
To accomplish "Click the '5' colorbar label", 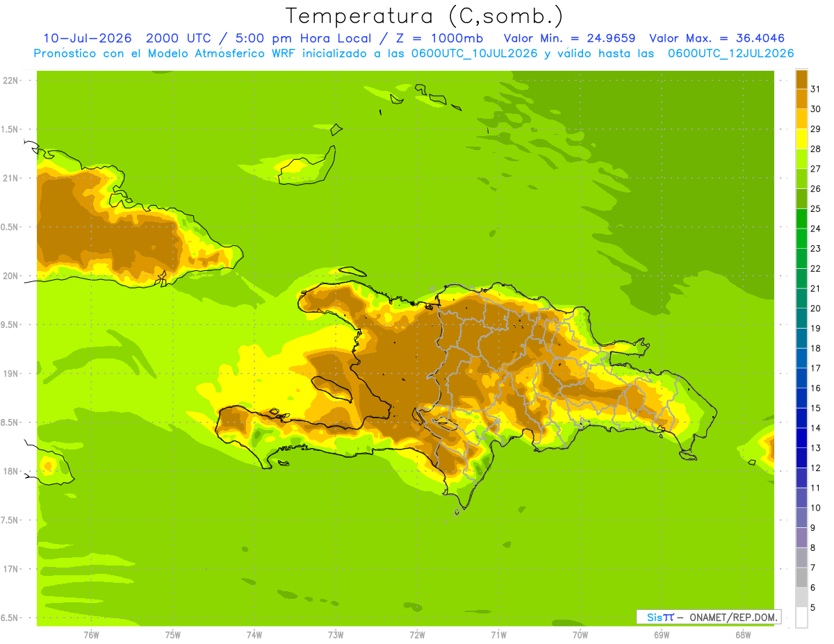I will (813, 608).
